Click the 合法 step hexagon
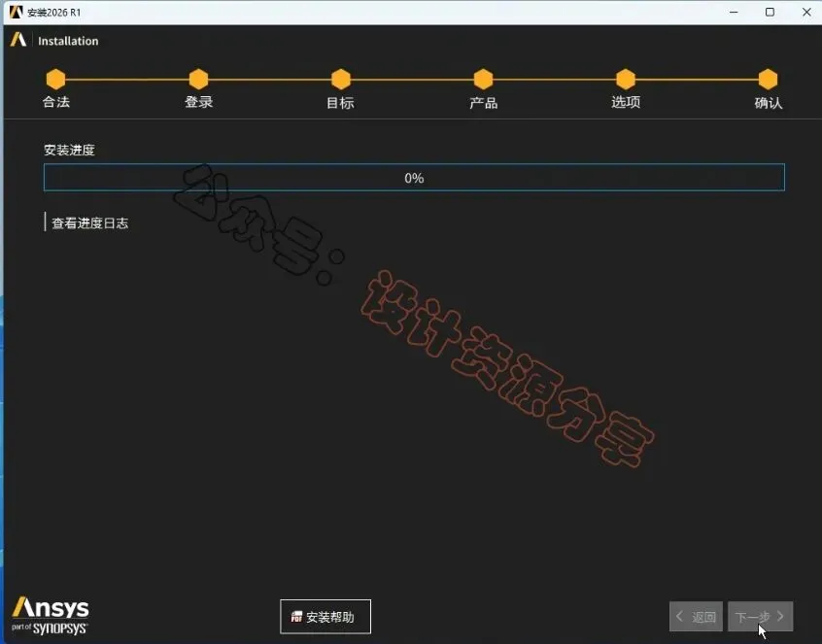The width and height of the screenshot is (822, 644). point(55,79)
